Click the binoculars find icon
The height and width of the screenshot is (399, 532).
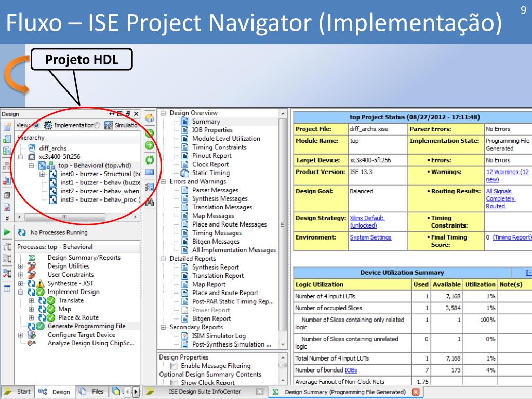[150, 202]
